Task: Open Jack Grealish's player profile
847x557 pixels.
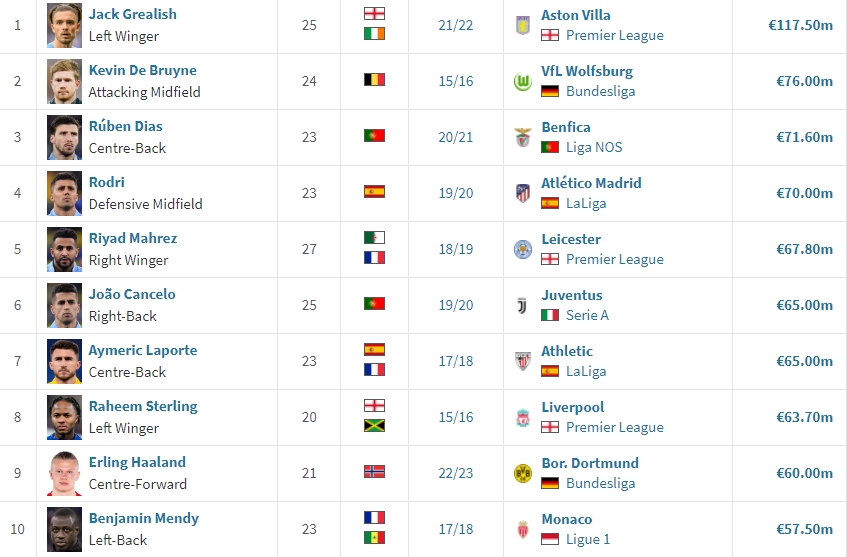Action: tap(132, 14)
